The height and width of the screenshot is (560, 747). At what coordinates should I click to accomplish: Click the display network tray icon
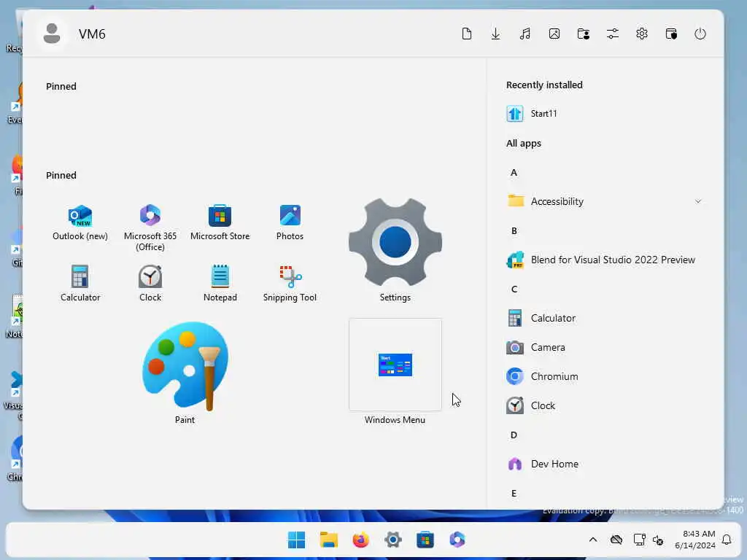639,540
